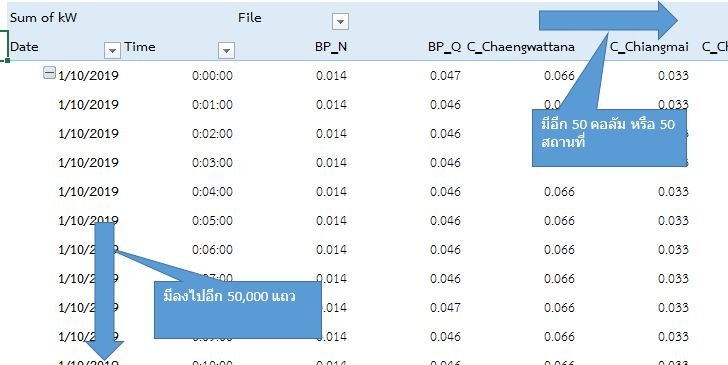Select the 1/10/2019 date in the 0:01:00 row

(88, 104)
